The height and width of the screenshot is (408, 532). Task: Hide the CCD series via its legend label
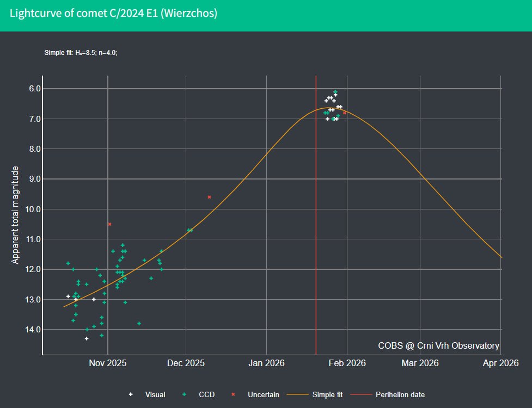[x=206, y=394]
